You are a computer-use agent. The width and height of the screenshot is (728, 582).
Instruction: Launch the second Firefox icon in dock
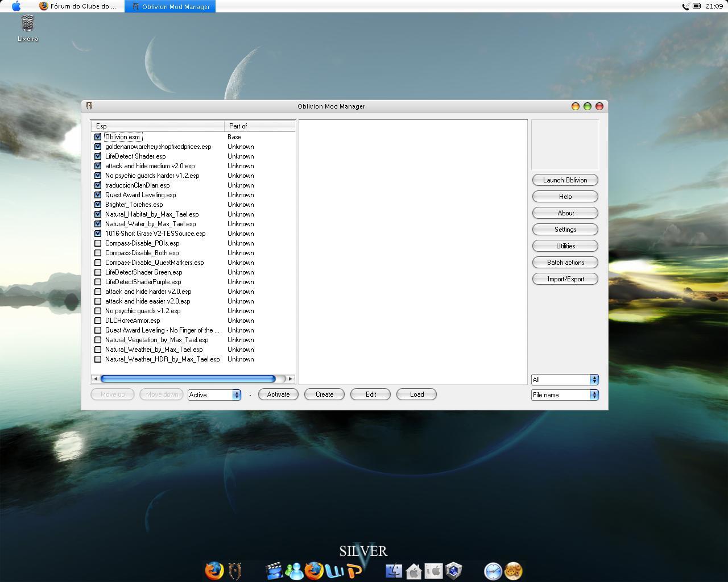point(313,571)
